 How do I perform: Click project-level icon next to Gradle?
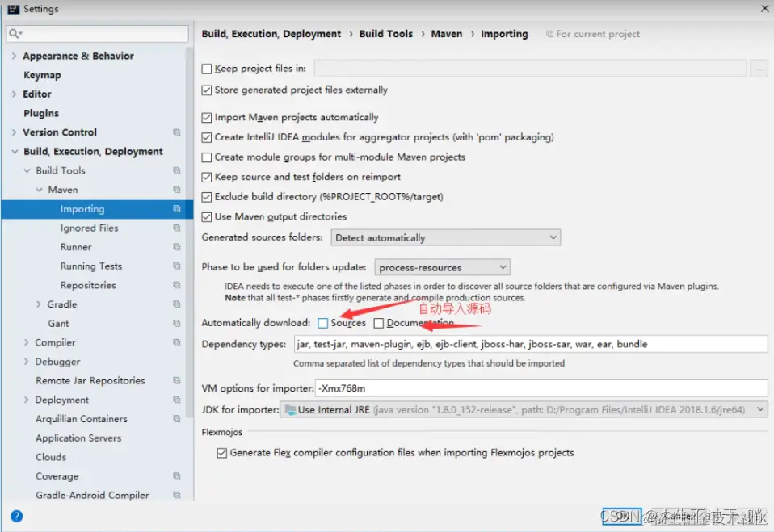tap(177, 304)
